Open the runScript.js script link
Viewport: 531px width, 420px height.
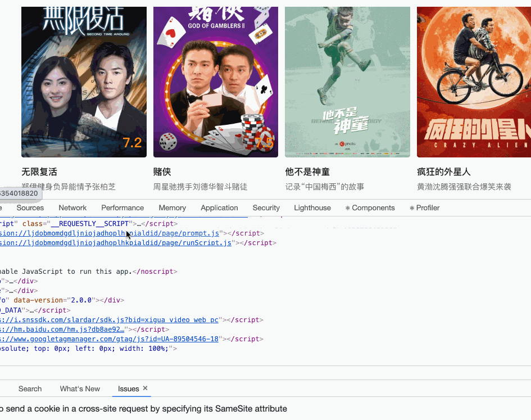coord(116,243)
